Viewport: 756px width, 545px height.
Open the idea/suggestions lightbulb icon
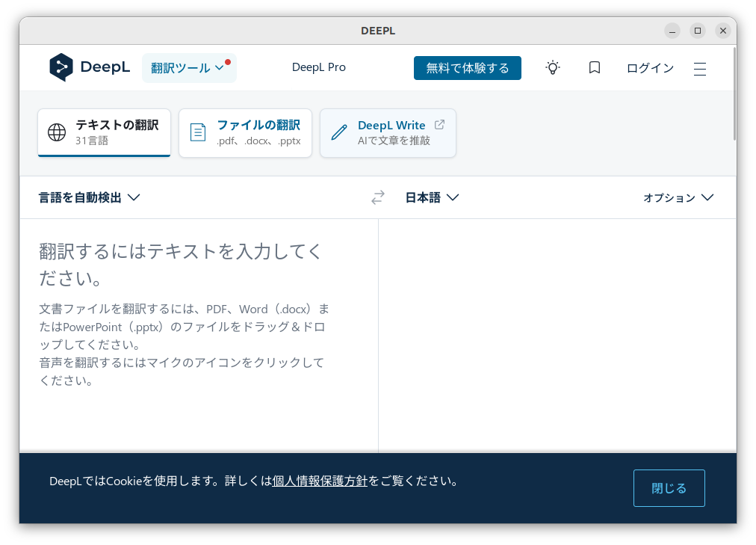click(552, 67)
